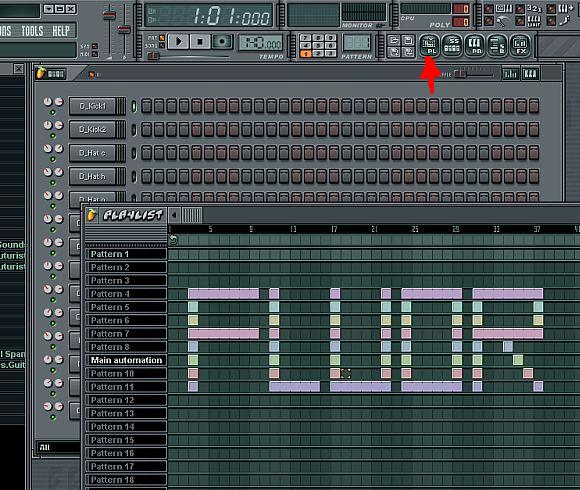This screenshot has height=490, width=580.
Task: Select D_Kick2 via its channel selector light
Action: pyautogui.click(x=134, y=130)
